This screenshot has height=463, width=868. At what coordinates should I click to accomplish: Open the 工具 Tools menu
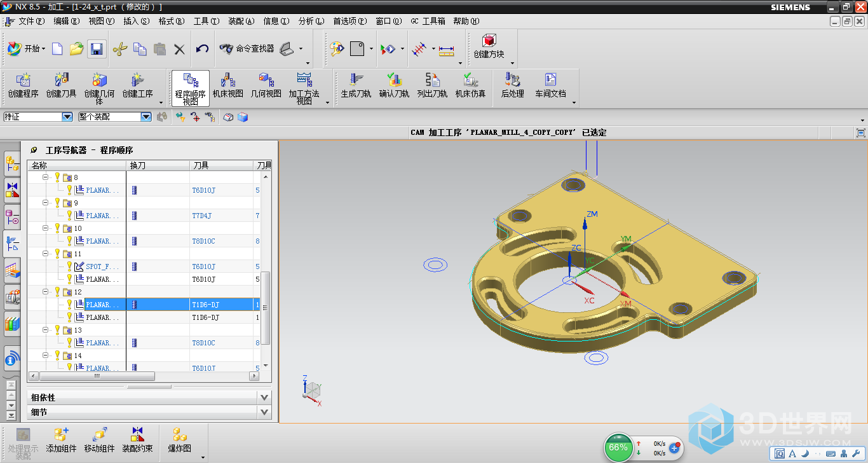(x=206, y=21)
